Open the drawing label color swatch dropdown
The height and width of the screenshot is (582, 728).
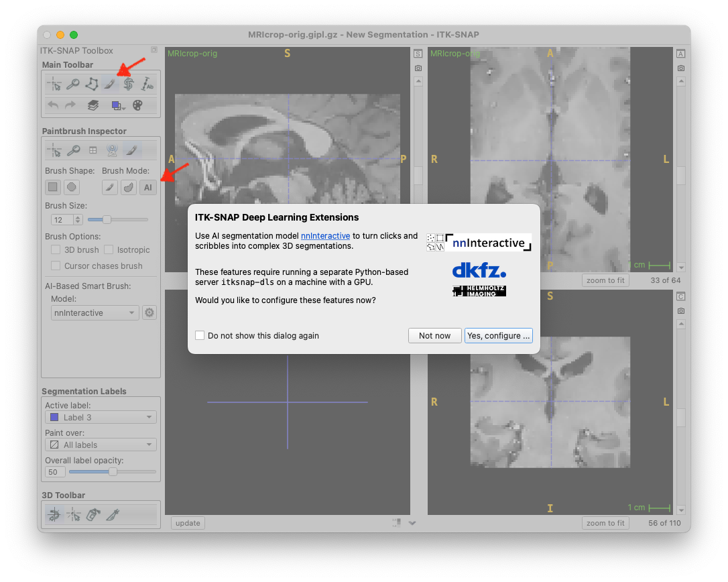pyautogui.click(x=119, y=106)
